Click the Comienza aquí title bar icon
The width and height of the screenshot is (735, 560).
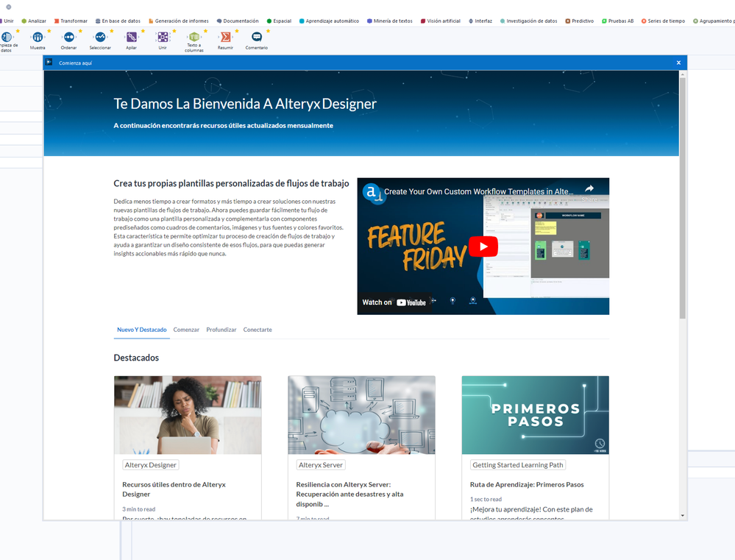[x=49, y=63]
